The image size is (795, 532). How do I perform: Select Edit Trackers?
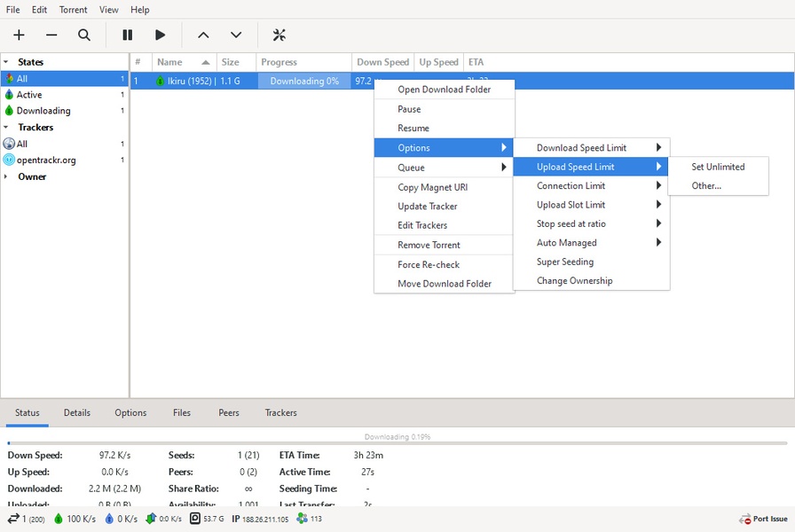tap(444, 225)
